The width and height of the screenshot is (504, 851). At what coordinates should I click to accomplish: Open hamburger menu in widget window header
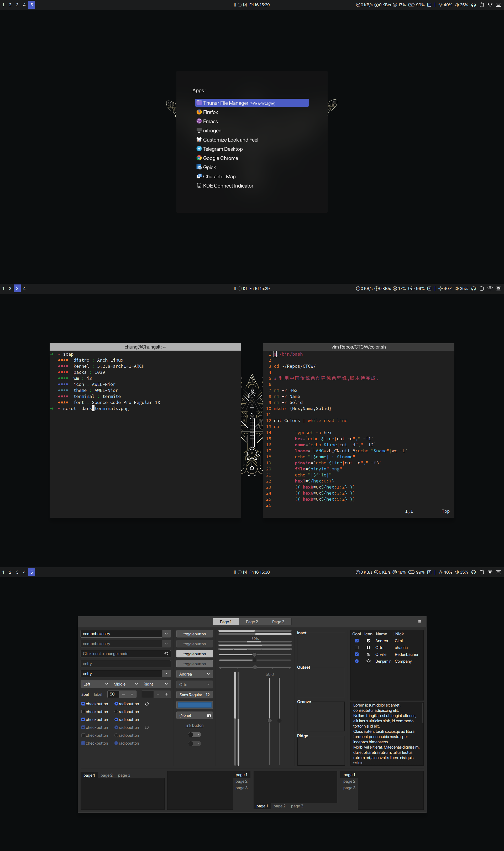coord(419,622)
